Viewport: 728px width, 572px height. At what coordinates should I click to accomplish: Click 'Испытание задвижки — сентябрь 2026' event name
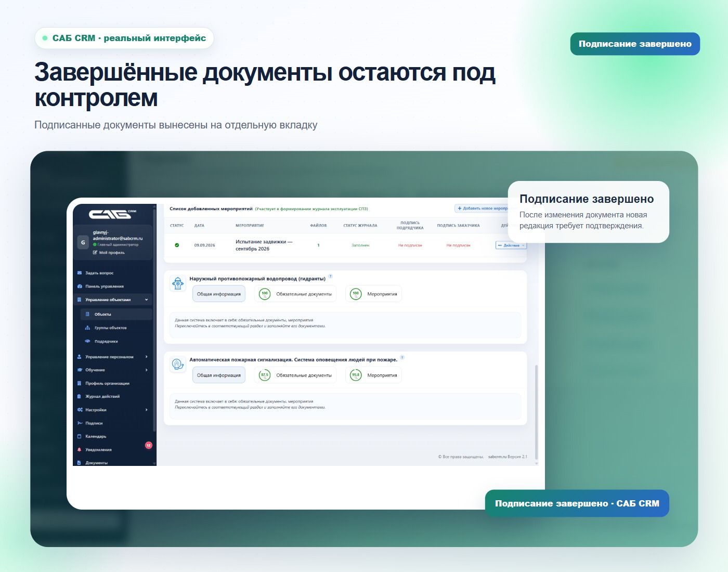[x=264, y=245]
